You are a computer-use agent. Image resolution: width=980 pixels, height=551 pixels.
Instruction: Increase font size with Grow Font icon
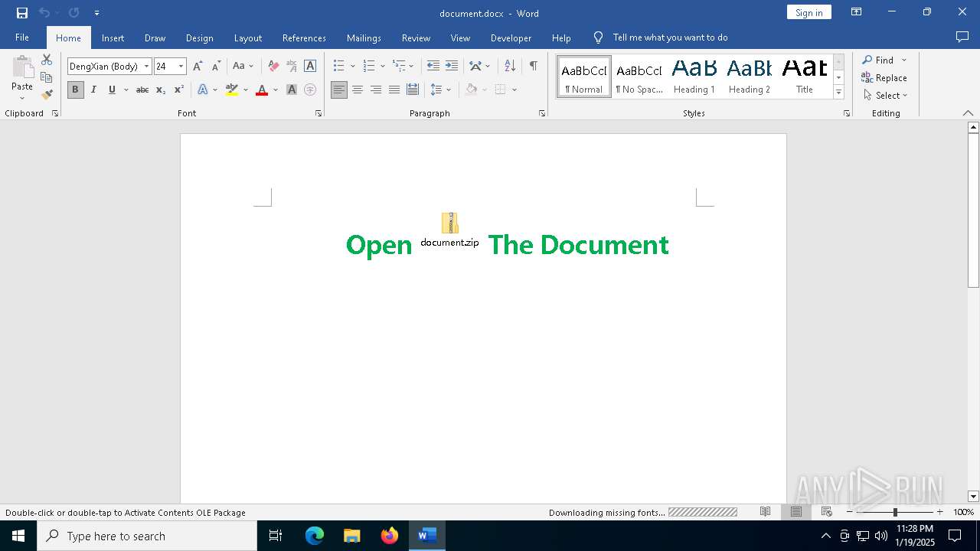click(198, 66)
